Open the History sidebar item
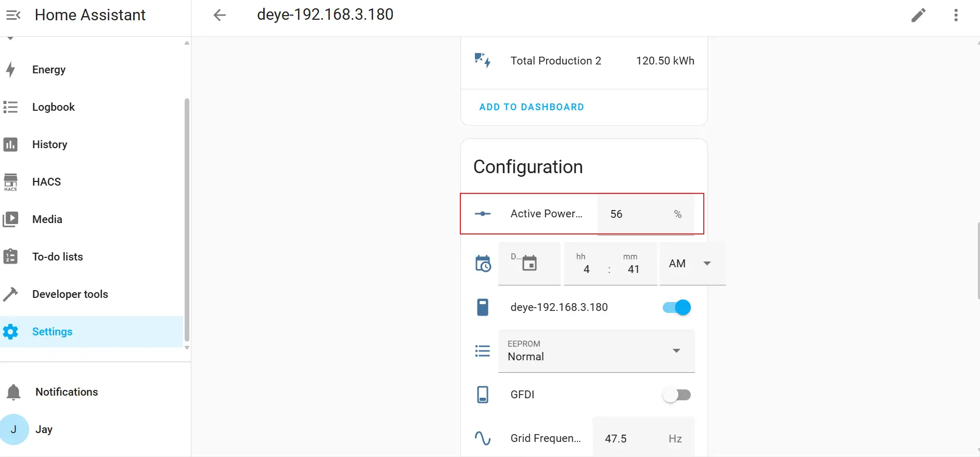 (49, 145)
